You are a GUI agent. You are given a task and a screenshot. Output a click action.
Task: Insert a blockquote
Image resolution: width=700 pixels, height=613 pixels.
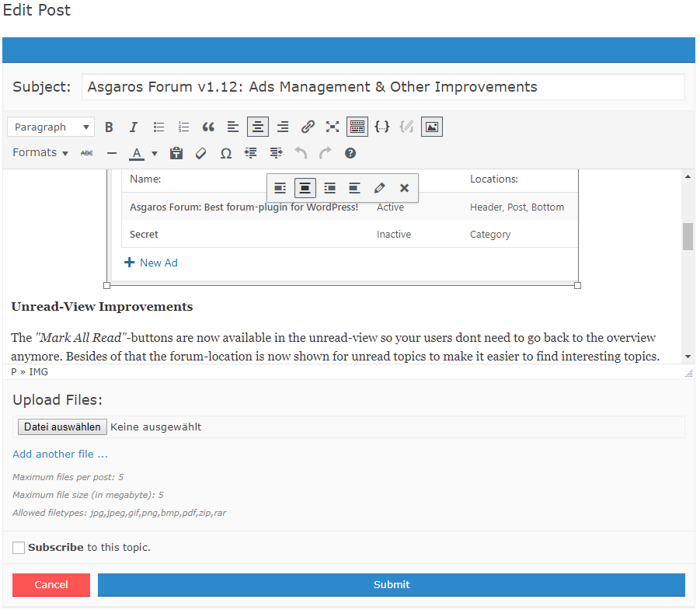pos(208,127)
